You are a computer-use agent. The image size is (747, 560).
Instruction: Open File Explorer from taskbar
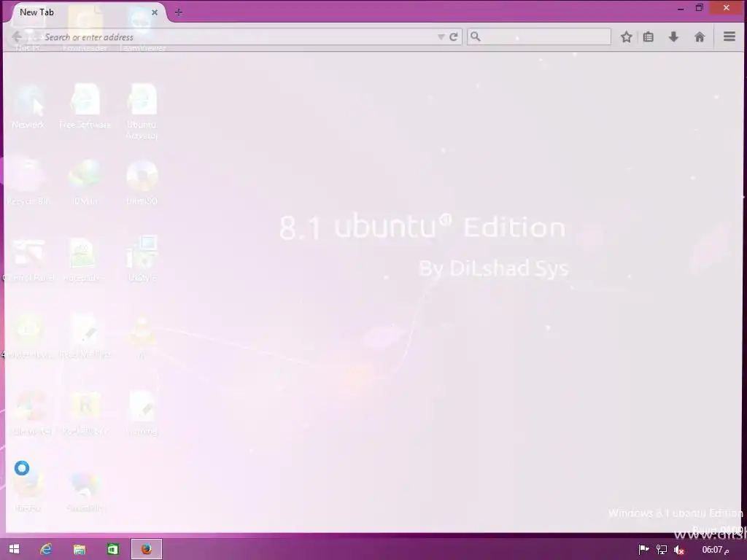click(79, 549)
